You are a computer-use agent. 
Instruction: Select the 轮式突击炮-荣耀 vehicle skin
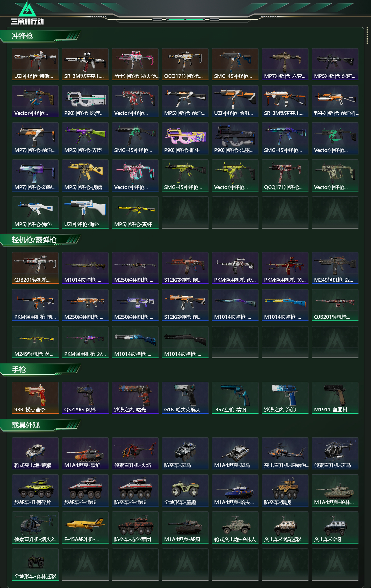(x=35, y=453)
